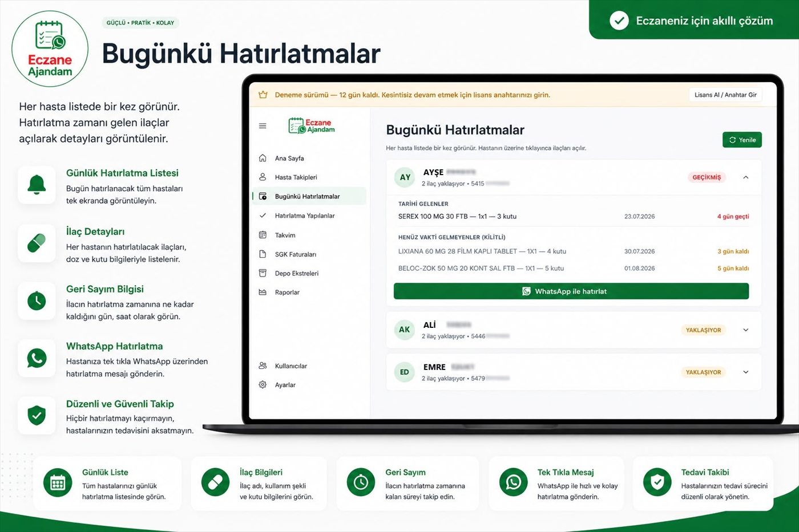This screenshot has height=532, width=799.
Task: Click the Kullanıcılar users icon
Action: coord(263,366)
